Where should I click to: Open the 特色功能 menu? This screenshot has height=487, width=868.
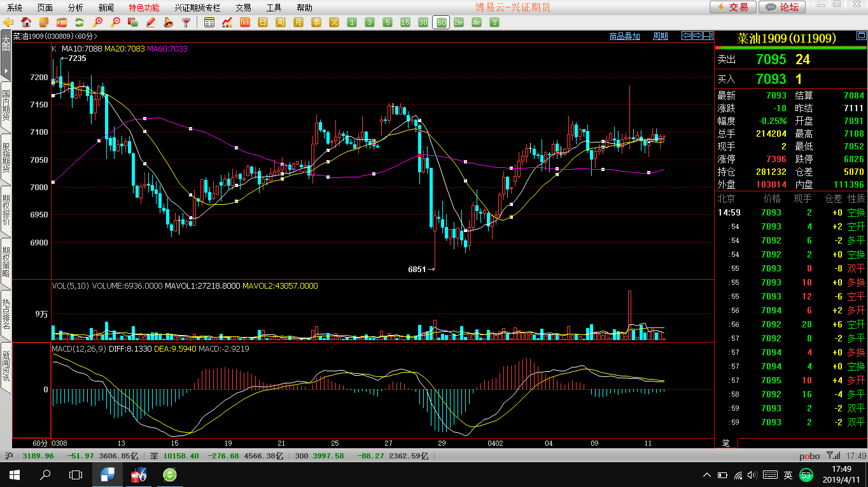coord(144,8)
